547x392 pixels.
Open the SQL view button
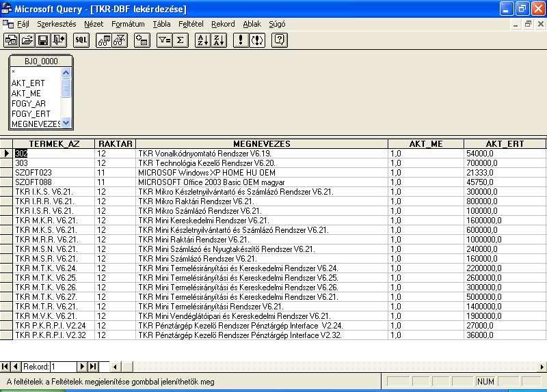pyautogui.click(x=81, y=40)
